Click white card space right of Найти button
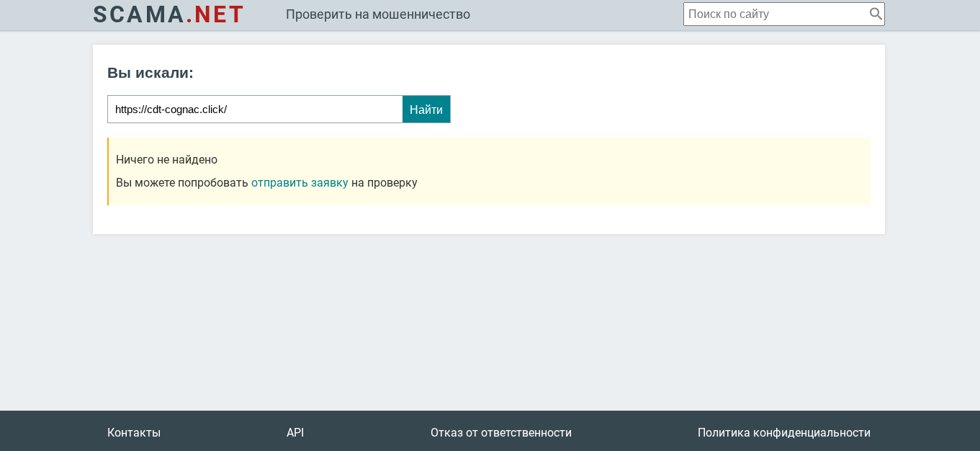980x451 pixels. click(648, 110)
